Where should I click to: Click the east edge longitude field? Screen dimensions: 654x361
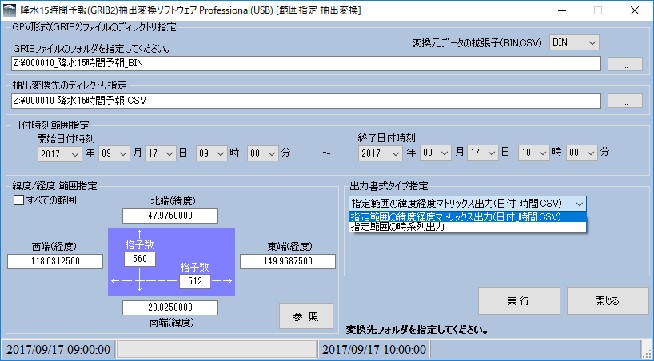coord(288,261)
